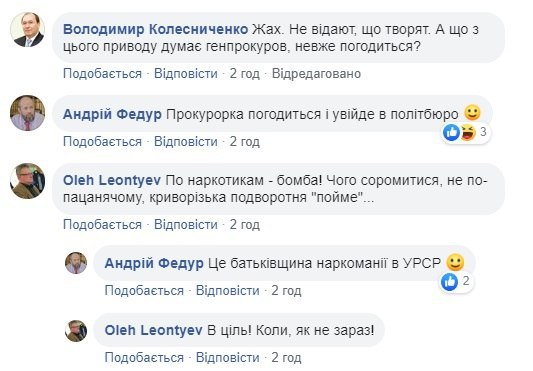This screenshot has height=371, width=533.
Task: Click thumbs-up reaction icon showing 2 likes
Action: click(x=449, y=282)
